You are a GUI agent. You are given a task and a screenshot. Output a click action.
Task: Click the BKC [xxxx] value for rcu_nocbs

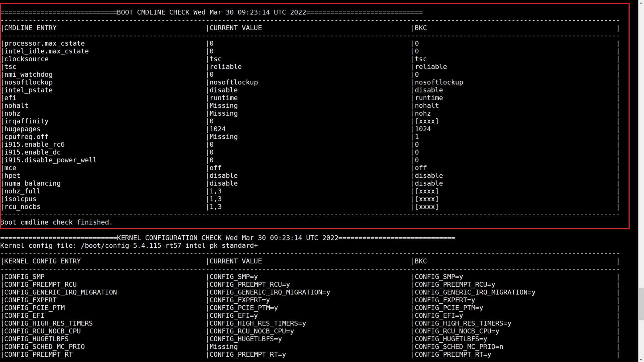click(427, 207)
